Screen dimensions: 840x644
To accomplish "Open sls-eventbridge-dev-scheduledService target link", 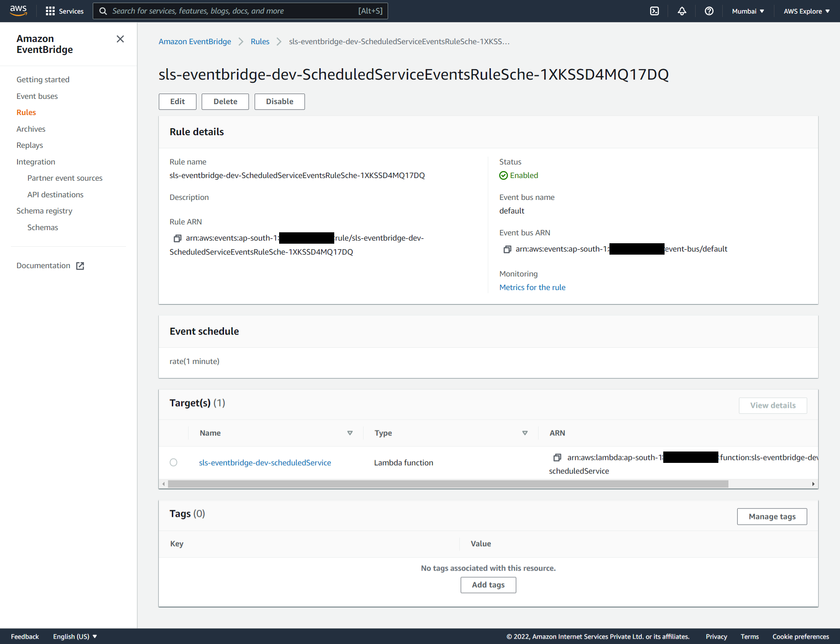I will [265, 462].
